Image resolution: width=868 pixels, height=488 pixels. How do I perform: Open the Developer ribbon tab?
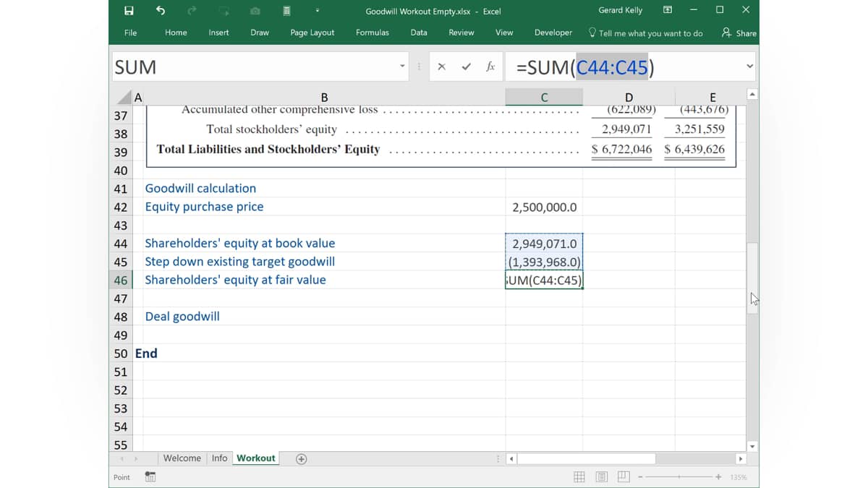point(553,33)
